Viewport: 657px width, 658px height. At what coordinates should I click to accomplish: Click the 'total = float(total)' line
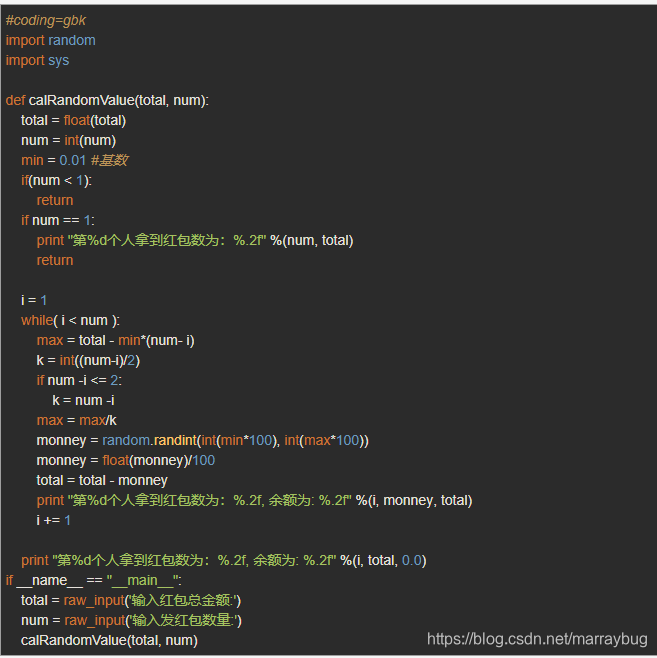point(73,120)
